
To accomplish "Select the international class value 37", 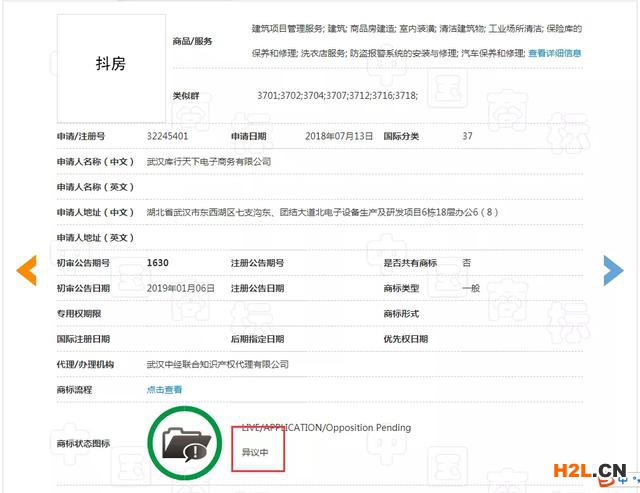I will click(x=467, y=136).
